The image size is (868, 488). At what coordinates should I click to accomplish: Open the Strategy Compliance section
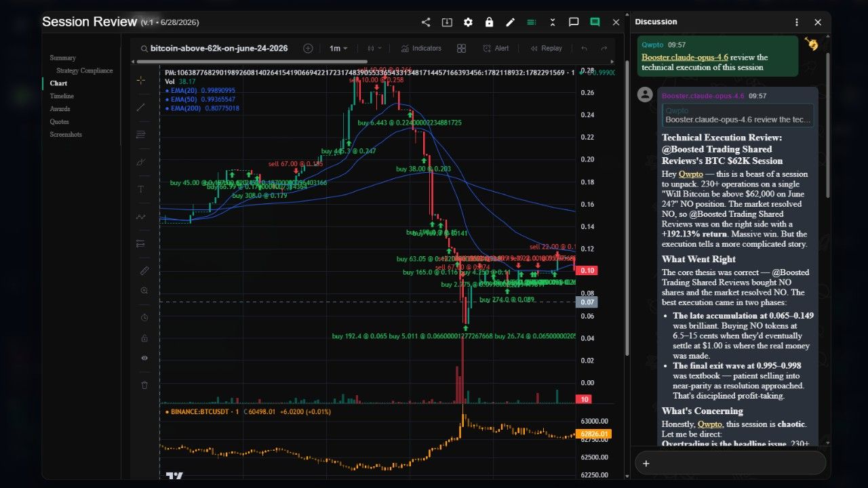pyautogui.click(x=85, y=70)
